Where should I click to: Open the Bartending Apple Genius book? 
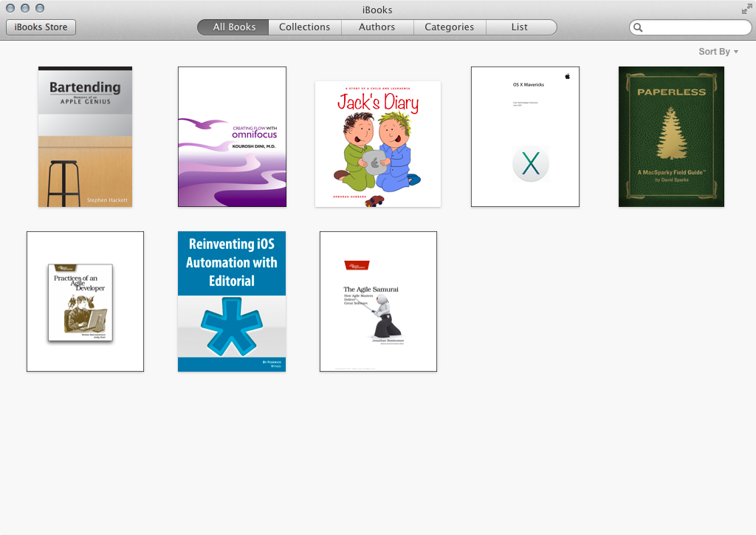[x=86, y=137]
